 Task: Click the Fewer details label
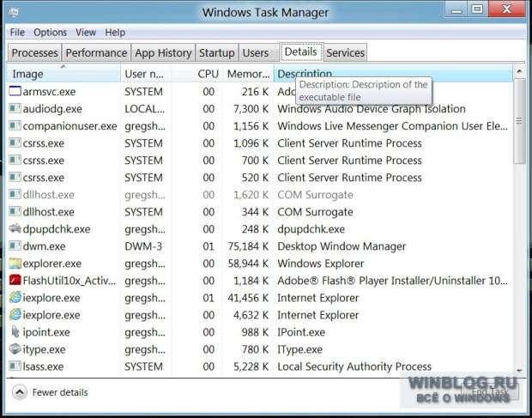pos(60,392)
